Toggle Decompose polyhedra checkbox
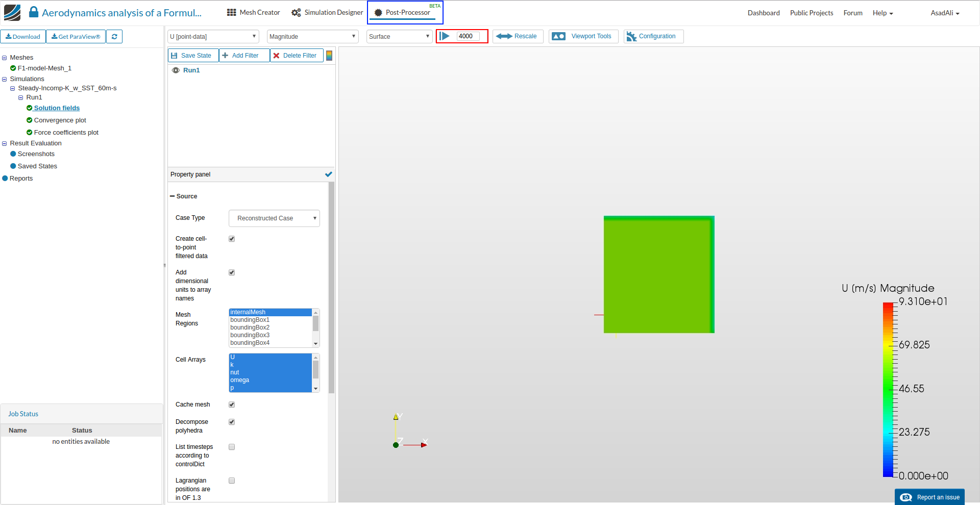The image size is (980, 505). [x=232, y=422]
